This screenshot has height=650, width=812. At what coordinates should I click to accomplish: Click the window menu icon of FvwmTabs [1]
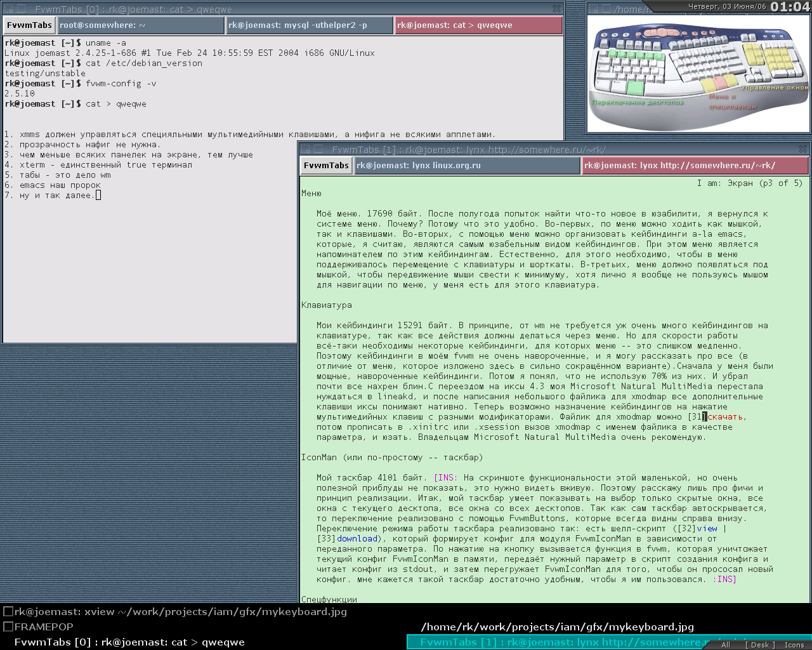[x=305, y=149]
